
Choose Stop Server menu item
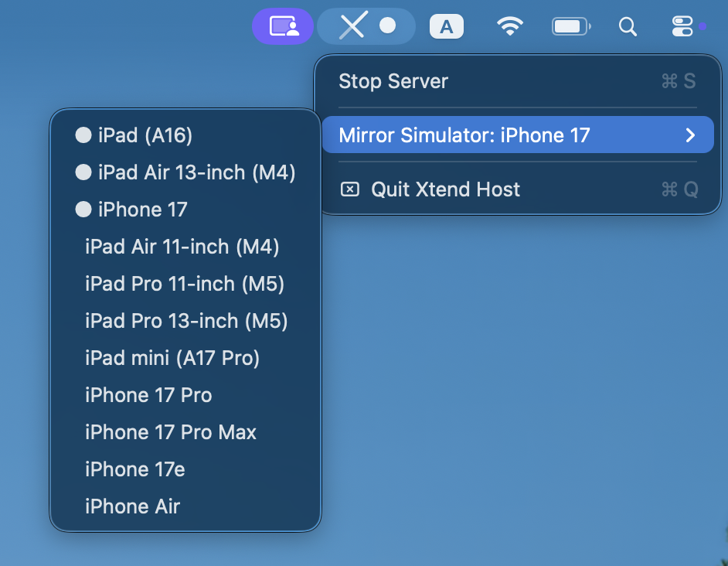tap(518, 81)
